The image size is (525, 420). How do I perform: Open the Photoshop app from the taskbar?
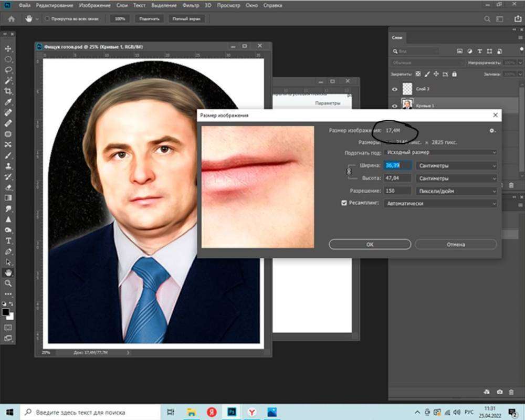tap(231, 412)
